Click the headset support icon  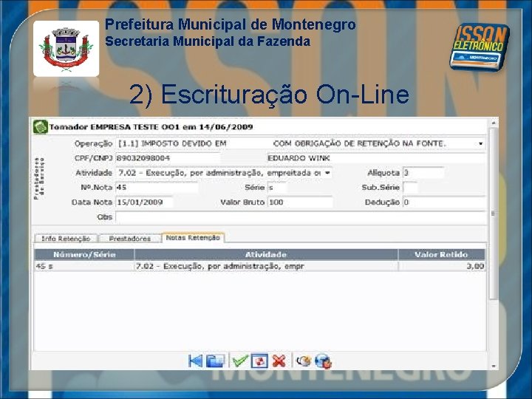tap(304, 361)
